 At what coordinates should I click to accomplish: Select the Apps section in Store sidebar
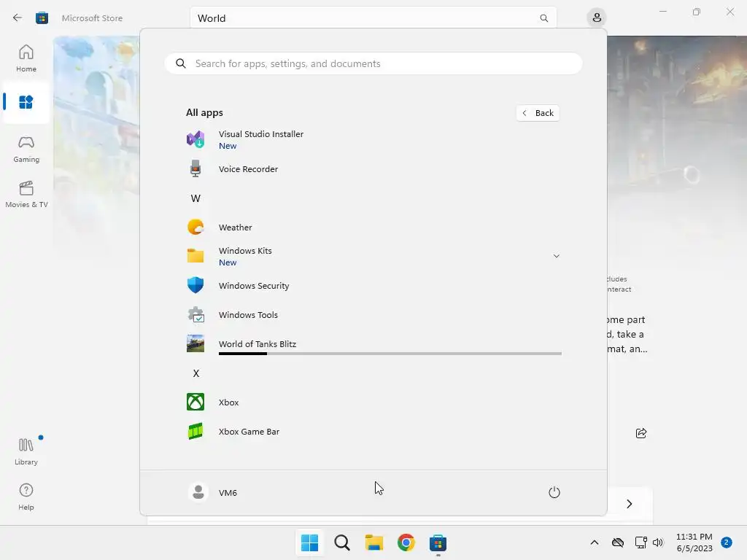point(26,102)
